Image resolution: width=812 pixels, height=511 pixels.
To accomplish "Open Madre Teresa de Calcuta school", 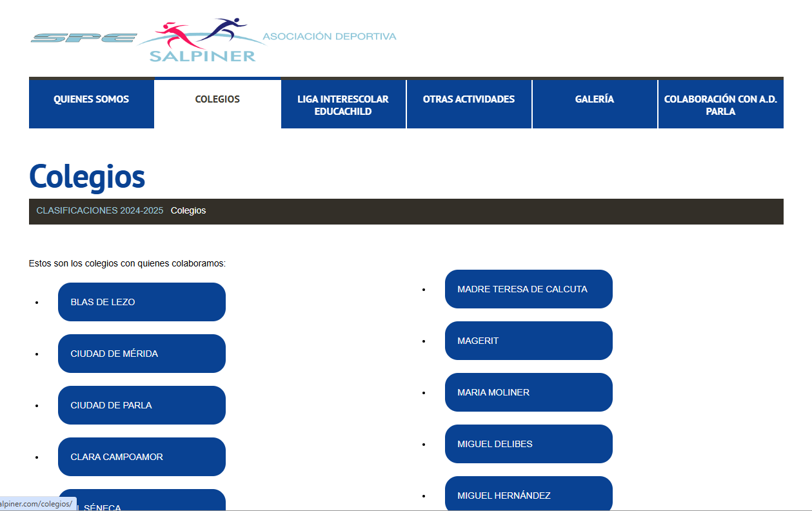I will pyautogui.click(x=529, y=289).
